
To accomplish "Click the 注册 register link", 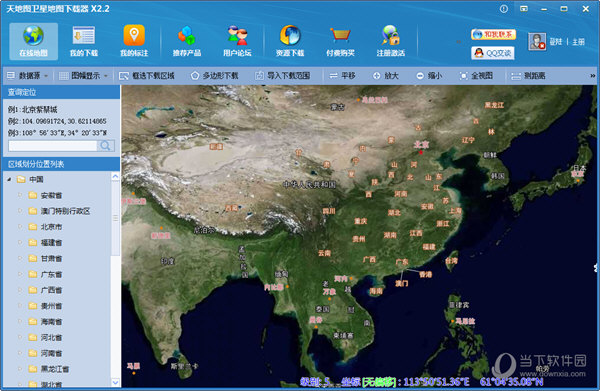I will coord(579,42).
